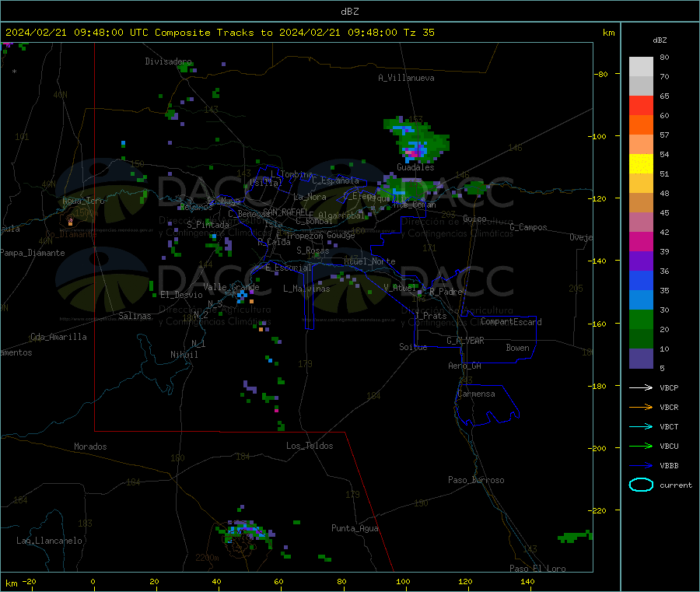Click the orange VBCR arrow legend icon
This screenshot has height=592, width=700.
point(641,407)
